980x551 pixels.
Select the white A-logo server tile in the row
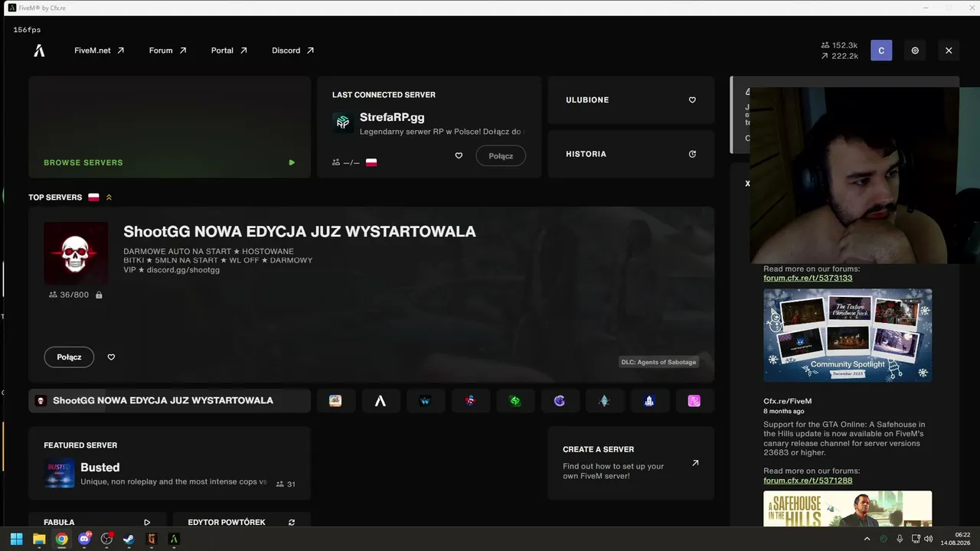point(381,400)
